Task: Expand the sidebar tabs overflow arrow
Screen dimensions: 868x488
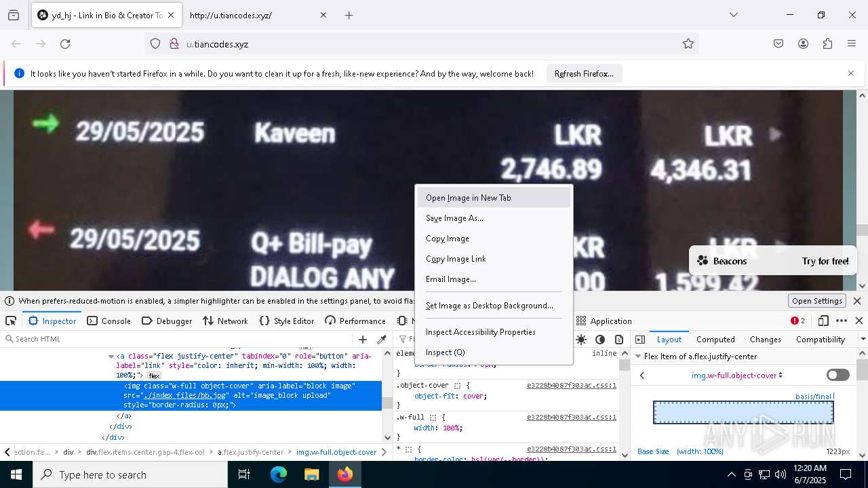Action: coord(863,339)
